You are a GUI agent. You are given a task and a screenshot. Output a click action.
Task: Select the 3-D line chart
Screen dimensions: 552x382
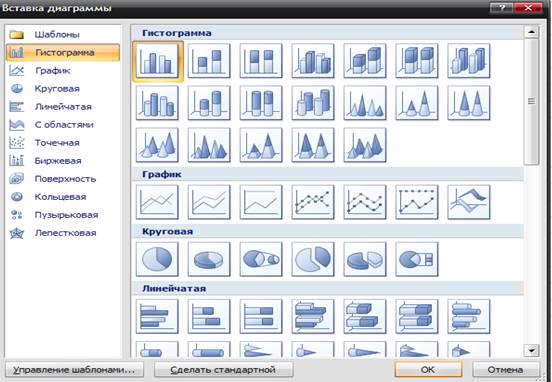[469, 202]
